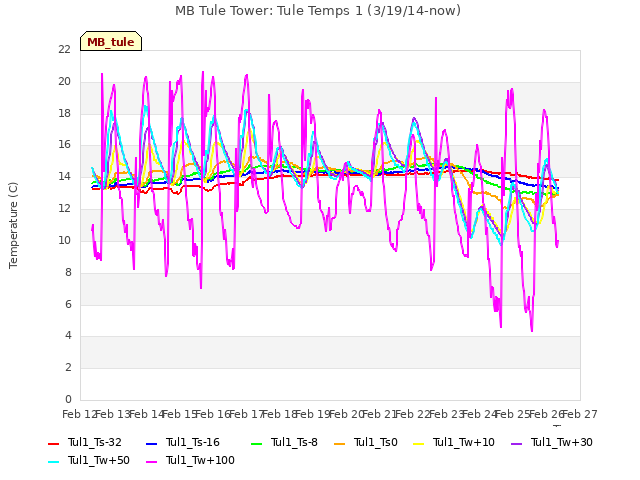
Task: Select legend label Tul1_Tw+50
Action: point(99,460)
